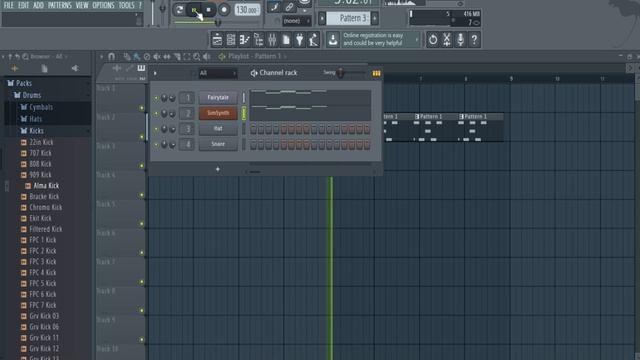Screen dimensions: 640x360
Task: Open the browser tree view icon
Action: pyautogui.click(x=258, y=40)
